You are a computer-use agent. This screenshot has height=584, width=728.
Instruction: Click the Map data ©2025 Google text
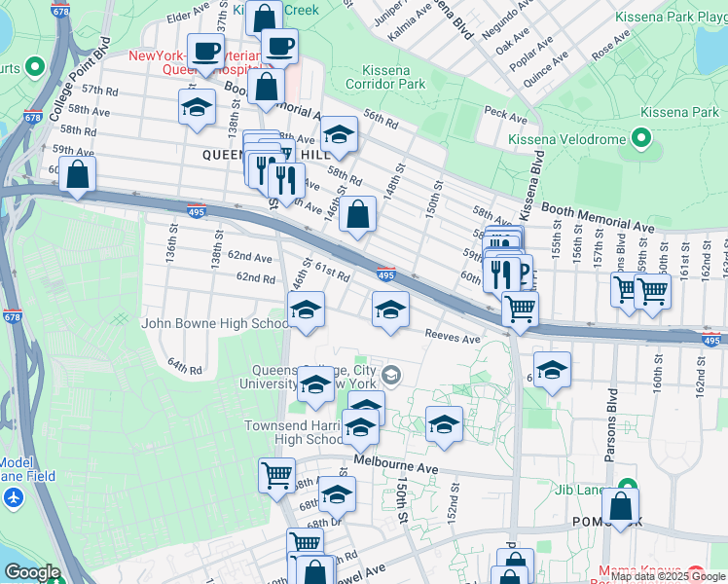(669, 577)
